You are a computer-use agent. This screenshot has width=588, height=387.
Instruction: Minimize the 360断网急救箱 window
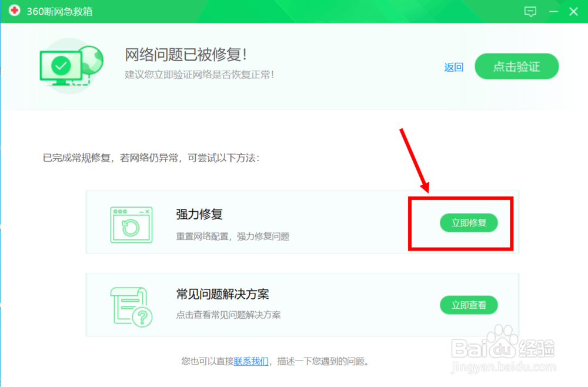[553, 11]
